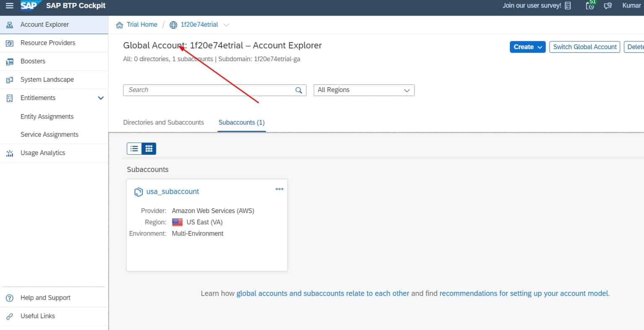Open the Boosters page
The height and width of the screenshot is (330, 644).
[x=33, y=61]
